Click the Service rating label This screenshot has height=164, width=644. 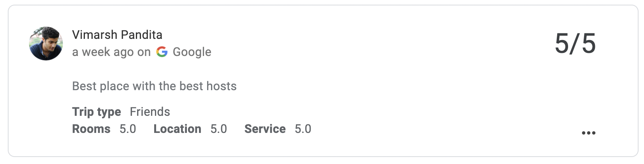point(265,129)
